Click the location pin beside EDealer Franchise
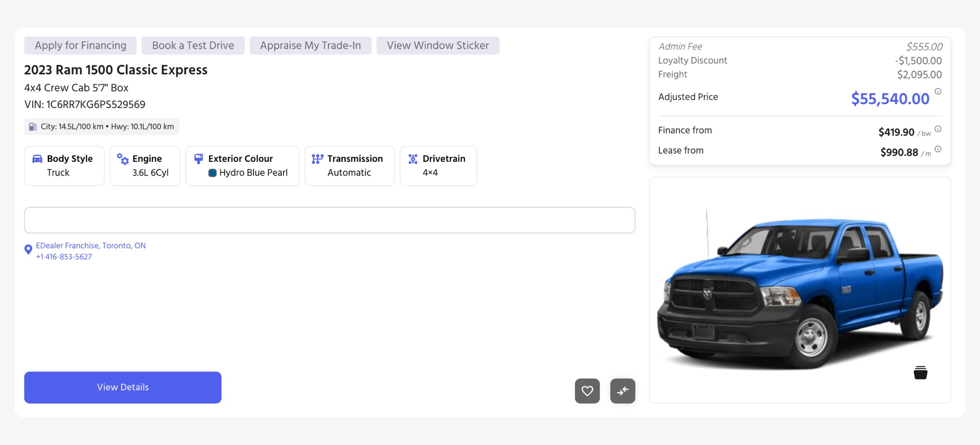Viewport: 980px width, 445px height. point(28,250)
